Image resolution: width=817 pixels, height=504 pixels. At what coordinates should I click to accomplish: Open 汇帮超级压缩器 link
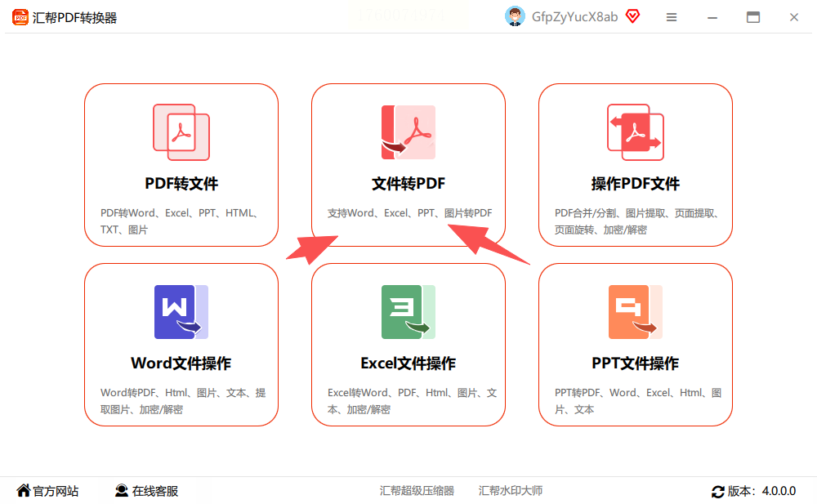[417, 491]
